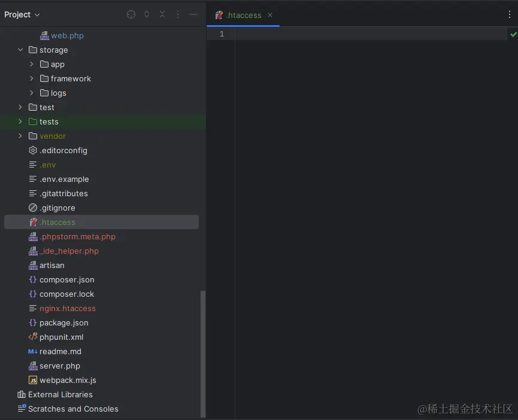Select the vendor folder name
Image resolution: width=518 pixels, height=420 pixels.
53,136
